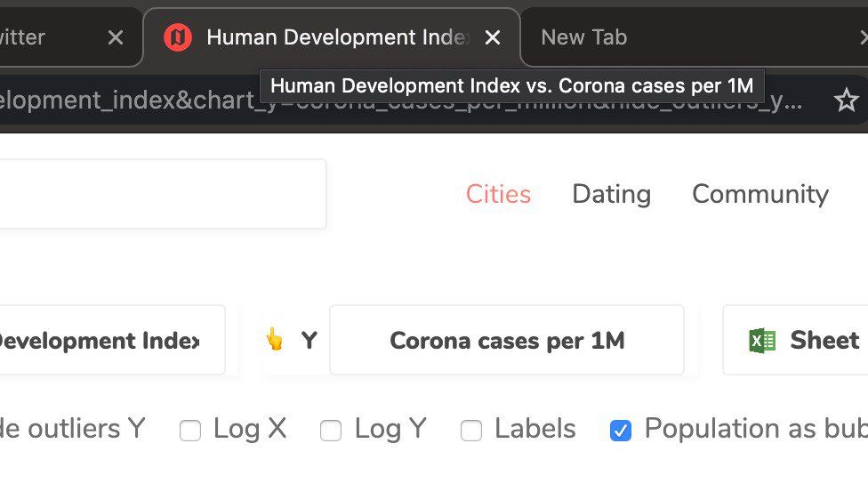Turn on the Labels checkbox

click(x=471, y=431)
